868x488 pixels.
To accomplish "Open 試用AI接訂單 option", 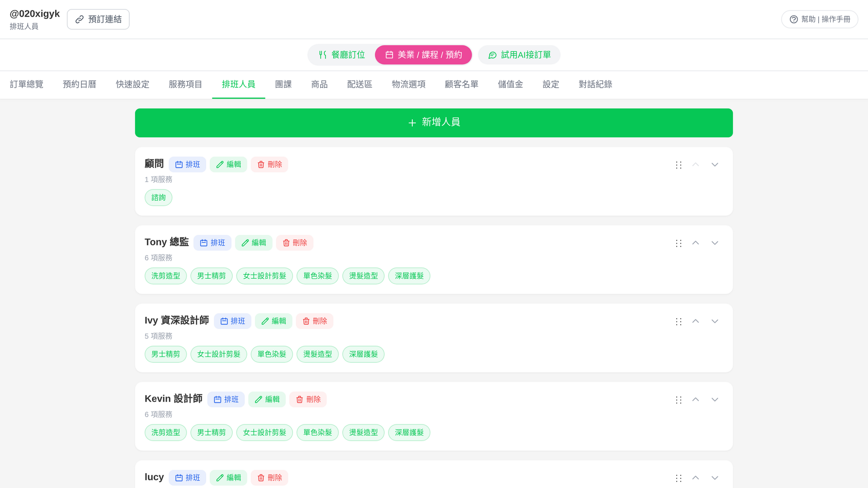I will click(519, 55).
